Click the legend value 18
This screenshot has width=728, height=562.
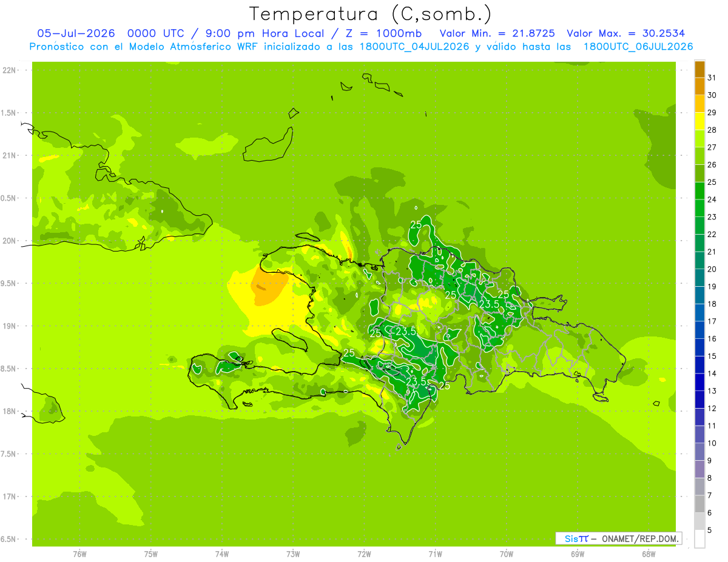coord(712,304)
